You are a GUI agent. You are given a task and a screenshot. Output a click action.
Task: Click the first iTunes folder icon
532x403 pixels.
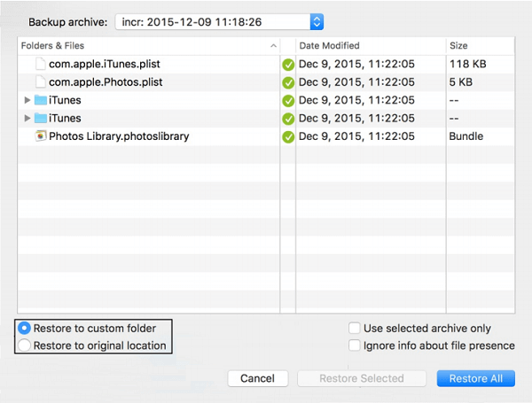coord(41,100)
